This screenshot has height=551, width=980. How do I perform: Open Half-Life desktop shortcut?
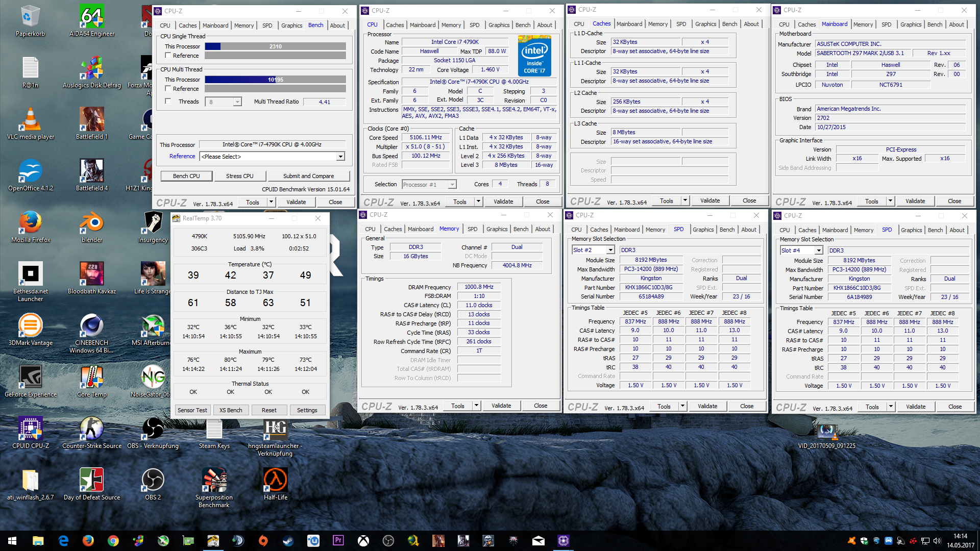pos(275,485)
